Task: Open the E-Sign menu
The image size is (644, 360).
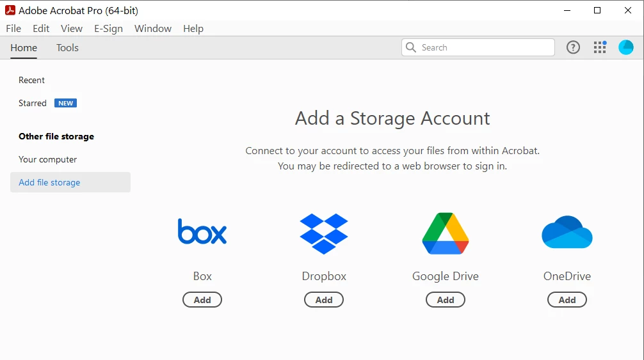Action: (x=108, y=28)
